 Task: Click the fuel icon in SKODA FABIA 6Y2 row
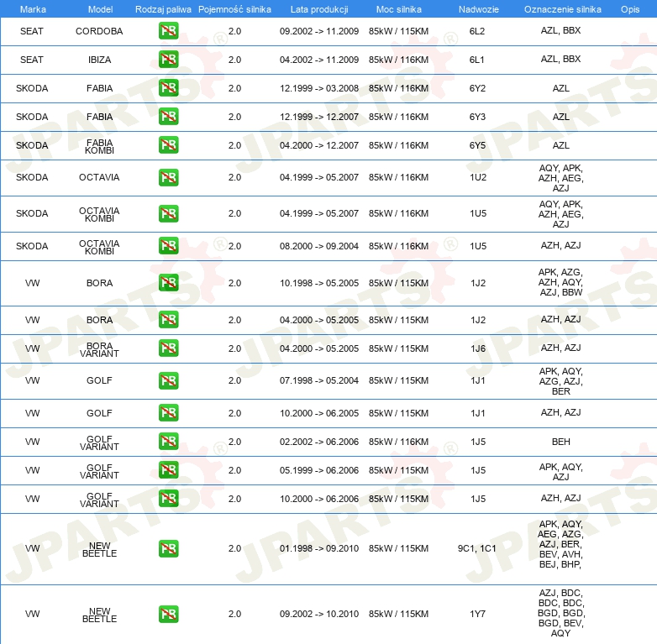pyautogui.click(x=168, y=88)
